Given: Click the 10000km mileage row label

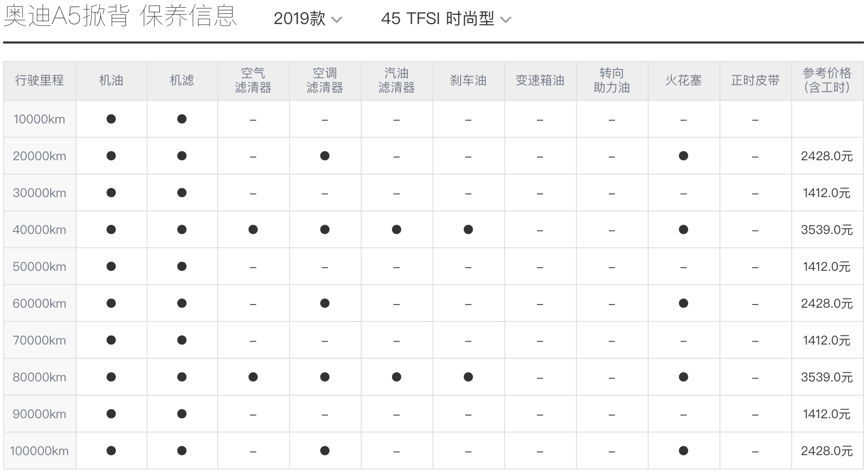Looking at the screenshot, I should [x=39, y=119].
